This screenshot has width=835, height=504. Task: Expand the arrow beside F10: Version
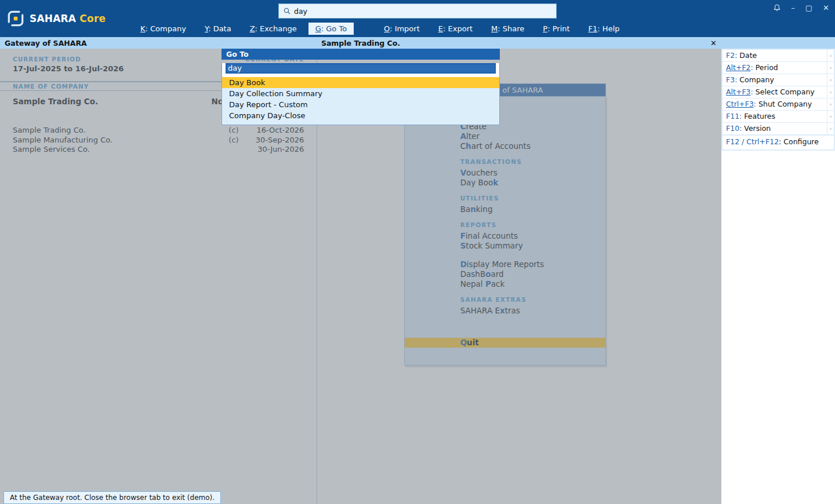pos(831,129)
